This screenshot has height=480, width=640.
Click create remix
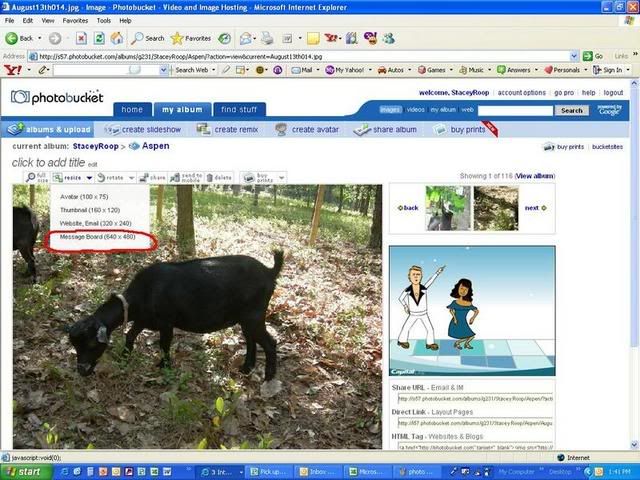(227, 129)
